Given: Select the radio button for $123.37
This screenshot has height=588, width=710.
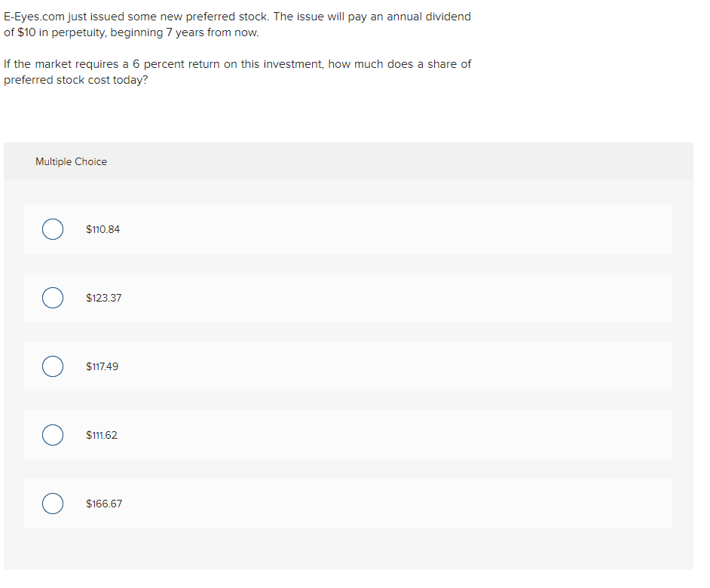Looking at the screenshot, I should 52,298.
